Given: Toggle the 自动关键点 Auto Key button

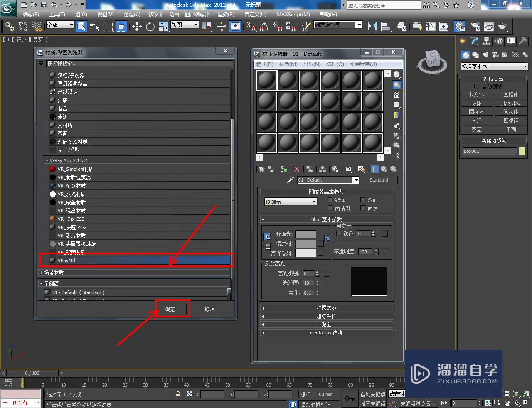Looking at the screenshot, I should point(373,394).
